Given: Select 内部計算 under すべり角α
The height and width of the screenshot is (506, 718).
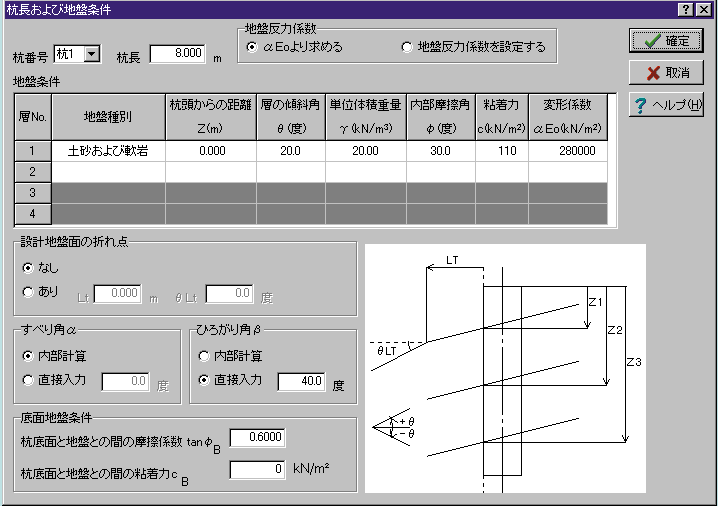Looking at the screenshot, I should tap(28, 356).
